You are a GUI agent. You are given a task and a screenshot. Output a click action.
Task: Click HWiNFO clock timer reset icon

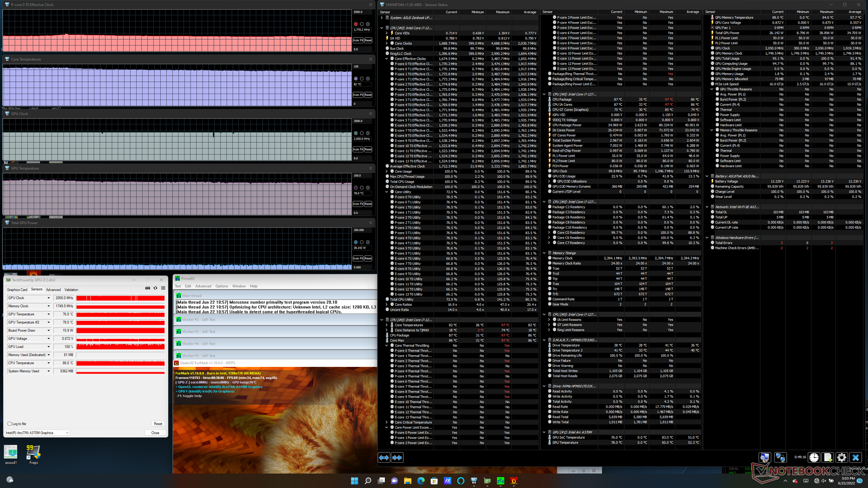tap(814, 457)
